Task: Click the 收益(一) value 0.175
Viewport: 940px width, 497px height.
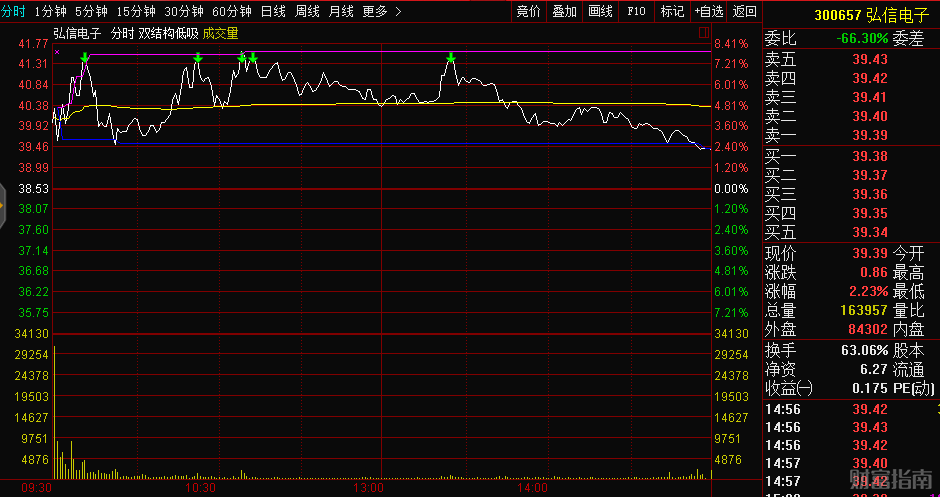Action: click(x=870, y=389)
